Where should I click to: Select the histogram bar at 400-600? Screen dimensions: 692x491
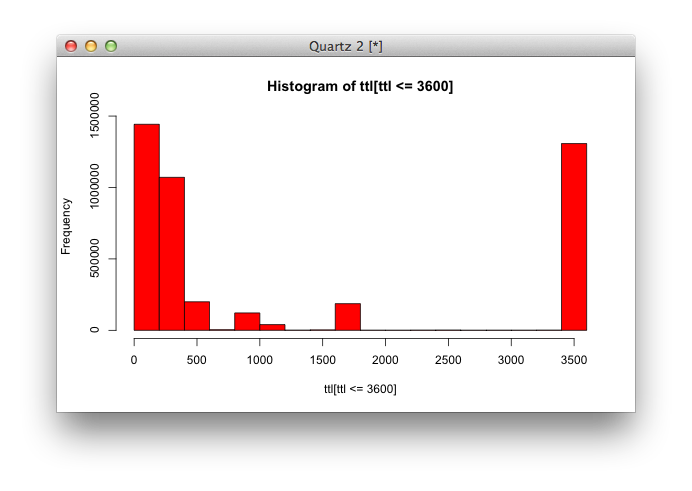[x=197, y=316]
